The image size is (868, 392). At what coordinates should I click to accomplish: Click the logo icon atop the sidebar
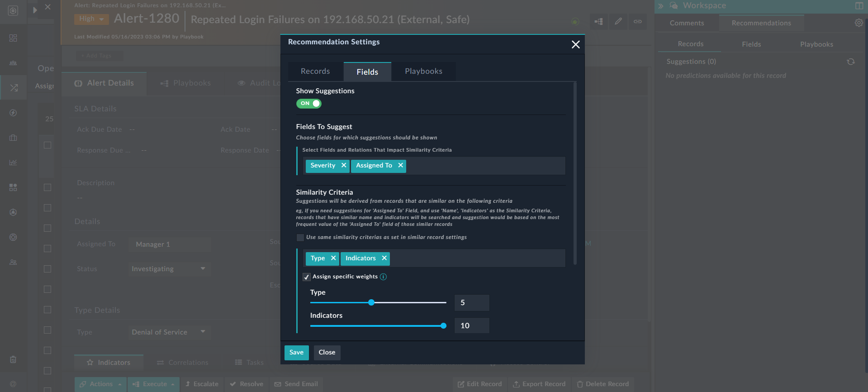point(13,11)
